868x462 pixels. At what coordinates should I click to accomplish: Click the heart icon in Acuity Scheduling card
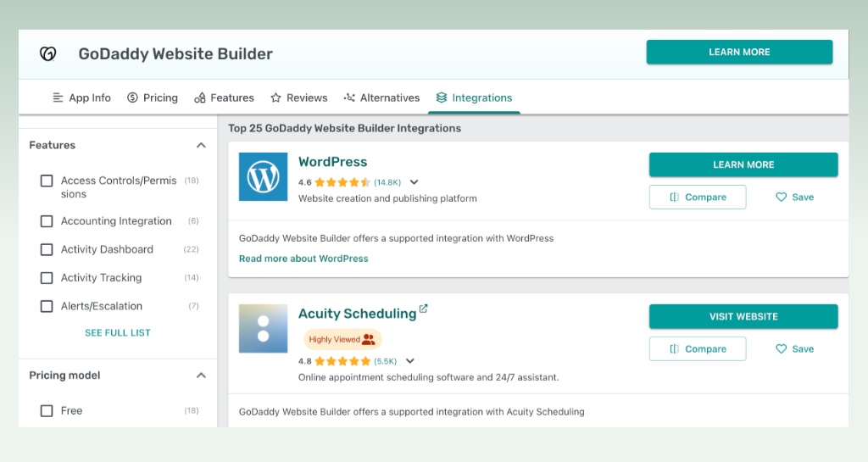tap(781, 349)
